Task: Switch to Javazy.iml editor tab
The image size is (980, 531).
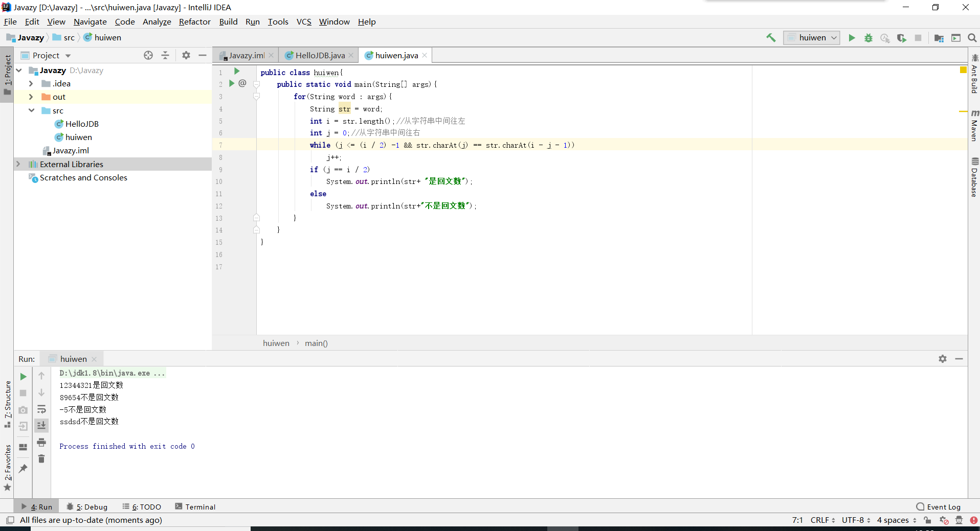Action: 247,55
